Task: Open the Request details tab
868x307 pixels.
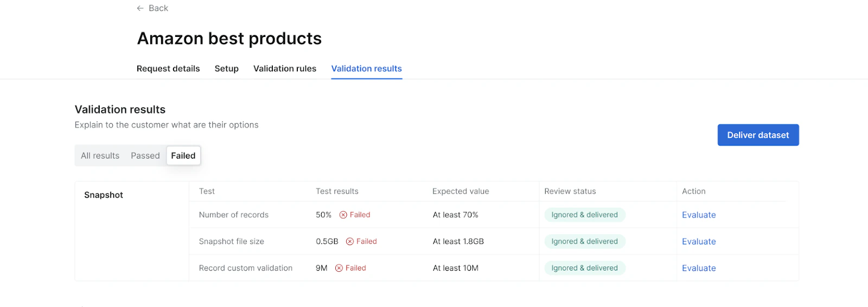Action: point(168,68)
